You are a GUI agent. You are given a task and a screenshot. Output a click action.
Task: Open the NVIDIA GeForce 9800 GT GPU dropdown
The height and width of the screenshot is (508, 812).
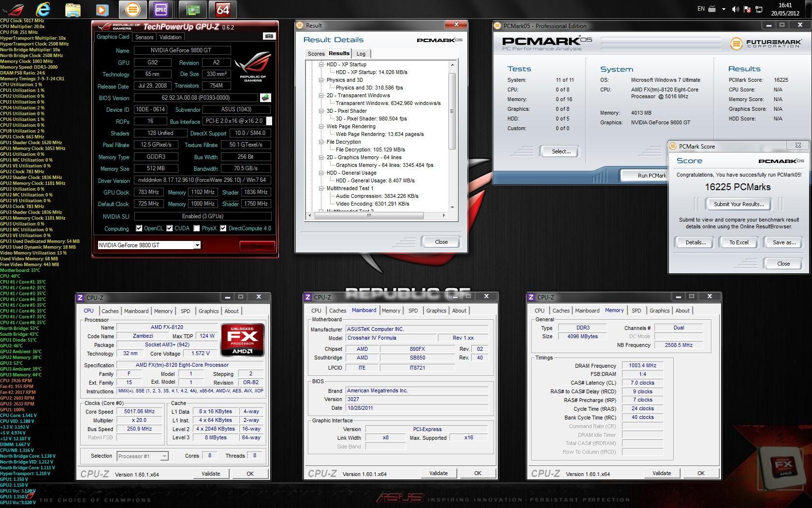pos(197,245)
